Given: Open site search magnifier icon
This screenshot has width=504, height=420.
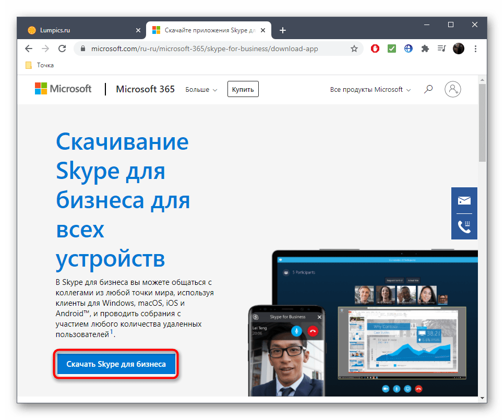Looking at the screenshot, I should point(428,89).
